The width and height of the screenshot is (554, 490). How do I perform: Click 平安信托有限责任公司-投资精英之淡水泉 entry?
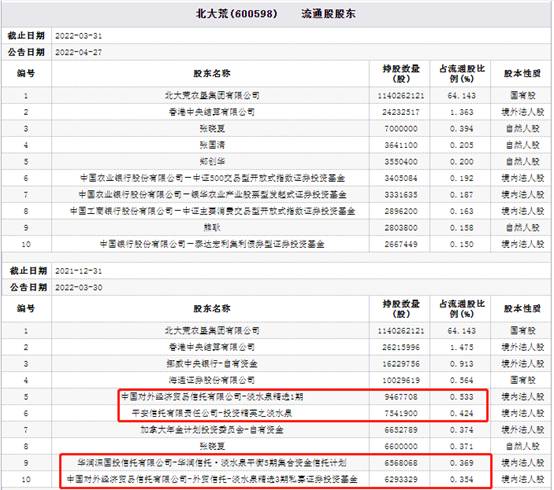212,413
